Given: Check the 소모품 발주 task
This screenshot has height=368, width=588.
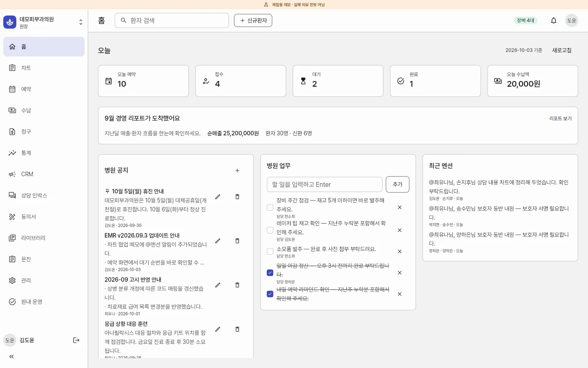Looking at the screenshot, I should [270, 251].
